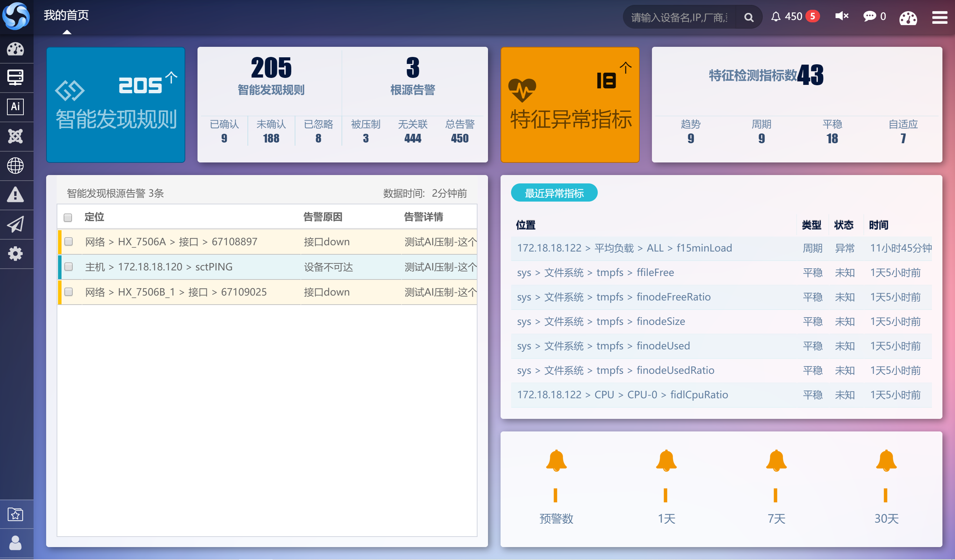Viewport: 955px width, 560px height.
Task: Open the Ai module in the sidebar
Action: (15, 107)
